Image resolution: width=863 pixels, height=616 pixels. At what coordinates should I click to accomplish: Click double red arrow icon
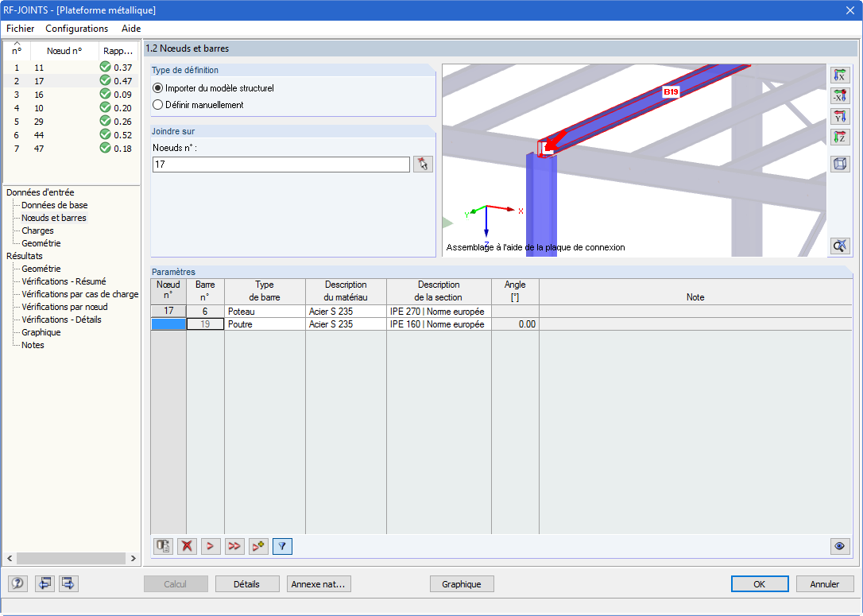(x=234, y=546)
